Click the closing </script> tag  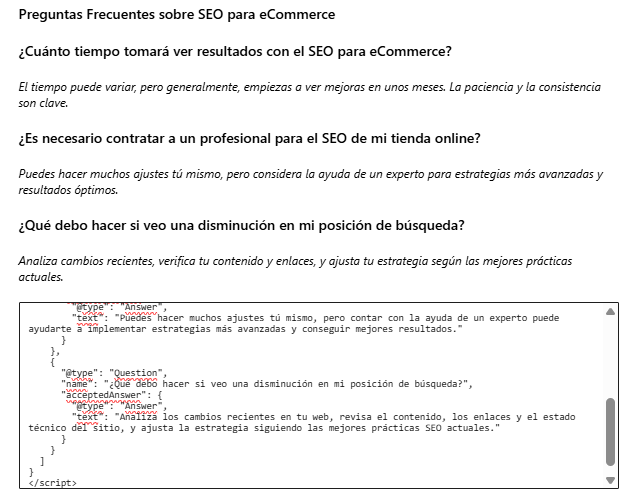[52, 483]
